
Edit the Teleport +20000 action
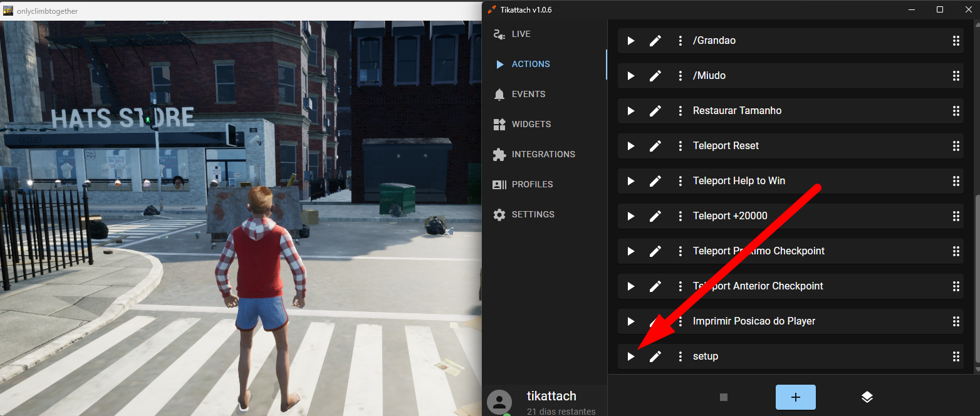click(x=655, y=216)
